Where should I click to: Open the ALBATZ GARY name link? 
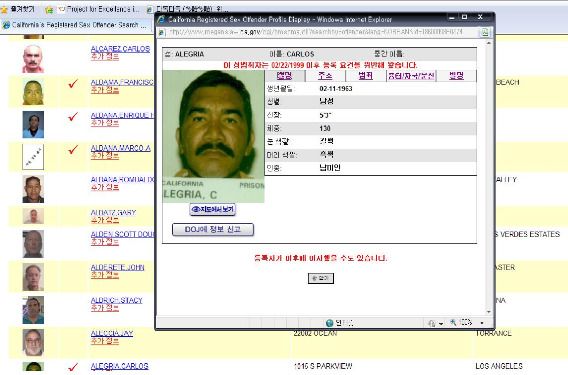tap(113, 212)
